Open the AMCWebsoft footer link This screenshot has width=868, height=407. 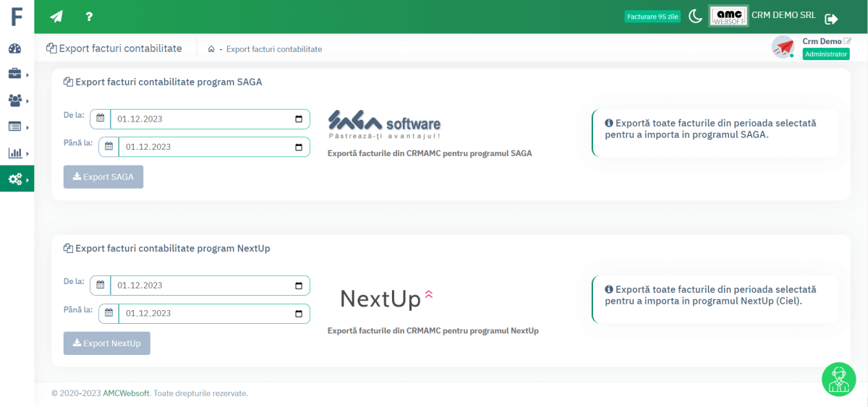(x=126, y=393)
